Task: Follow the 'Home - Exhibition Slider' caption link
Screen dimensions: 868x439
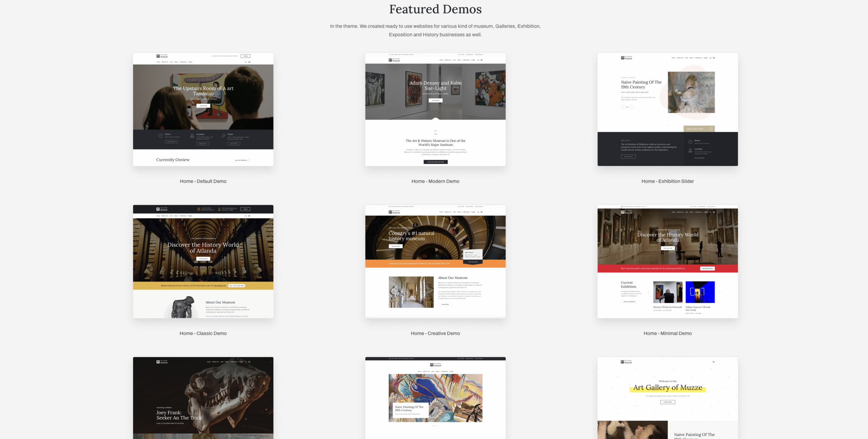Action: [x=668, y=181]
